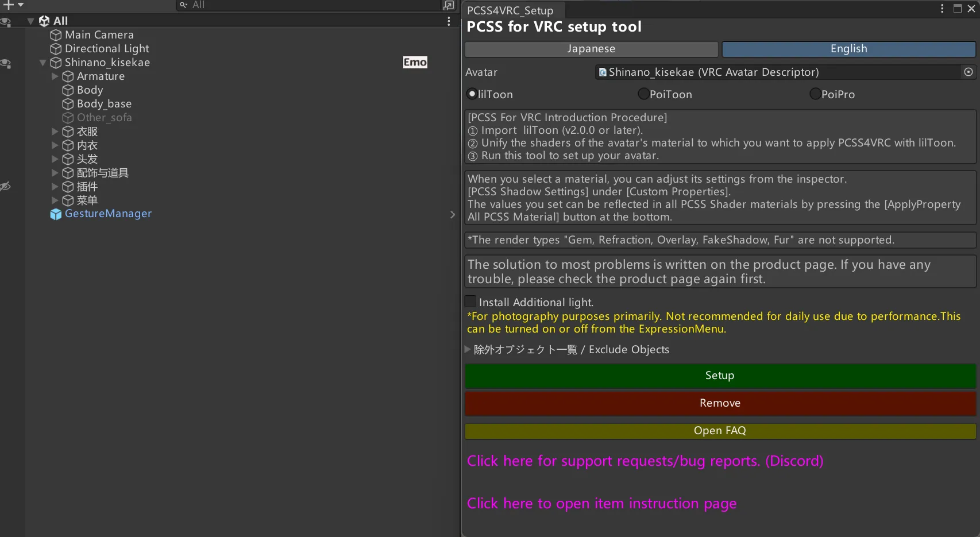This screenshot has height=537, width=980.
Task: Enable the Install Additional light checkbox
Action: (x=470, y=302)
